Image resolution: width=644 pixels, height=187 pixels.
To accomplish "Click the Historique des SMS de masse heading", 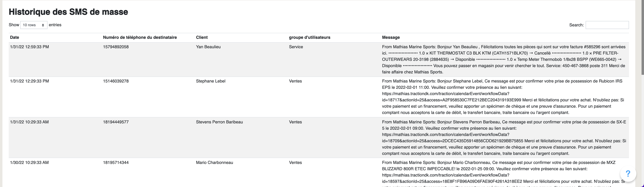I will [68, 12].
